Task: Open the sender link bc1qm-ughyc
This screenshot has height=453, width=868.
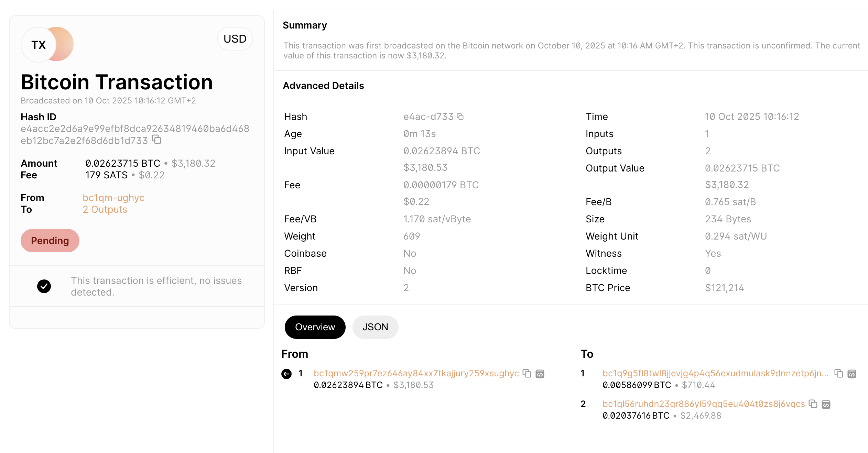Action: [x=113, y=198]
